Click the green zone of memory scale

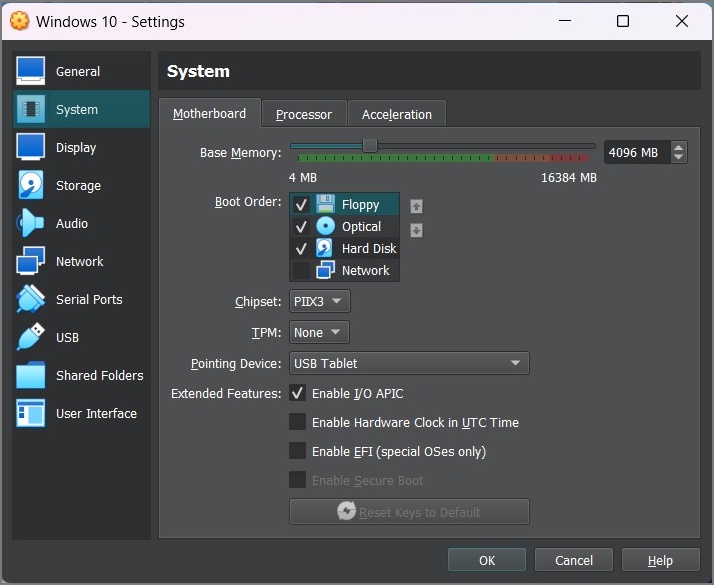pos(395,158)
